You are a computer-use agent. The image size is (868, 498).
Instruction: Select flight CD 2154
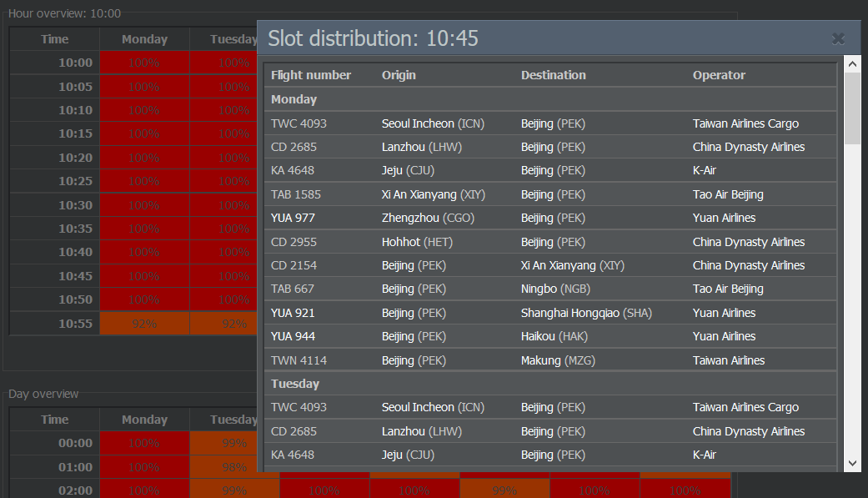294,265
